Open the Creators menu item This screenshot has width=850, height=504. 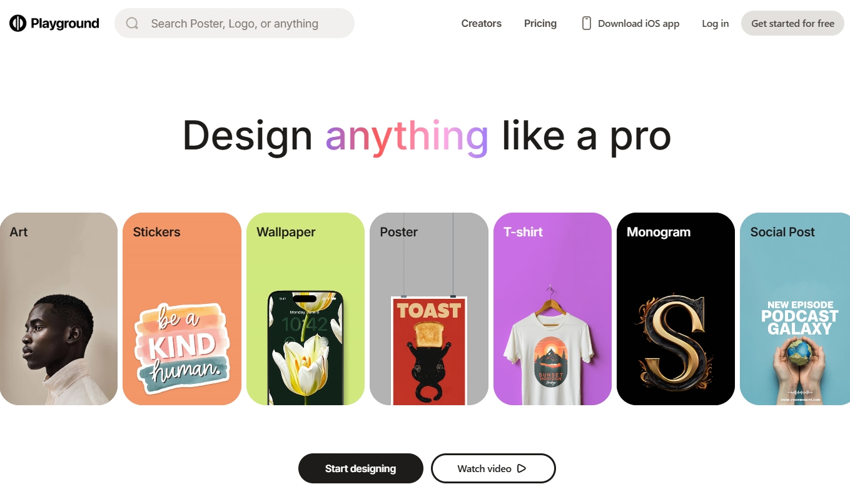(482, 23)
